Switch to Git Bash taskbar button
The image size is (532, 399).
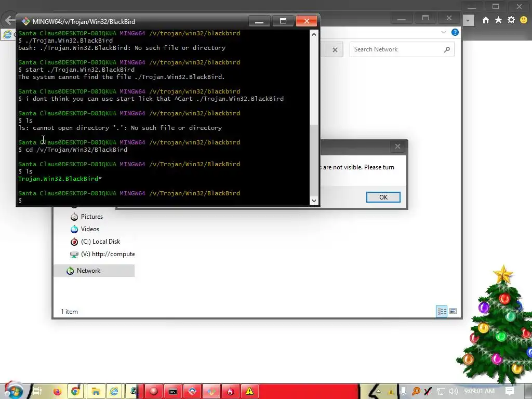tap(211, 392)
